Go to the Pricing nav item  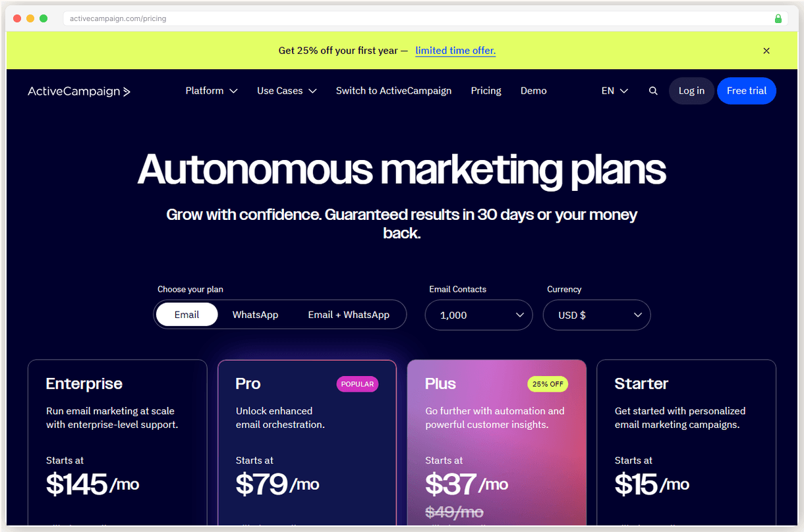pyautogui.click(x=486, y=91)
